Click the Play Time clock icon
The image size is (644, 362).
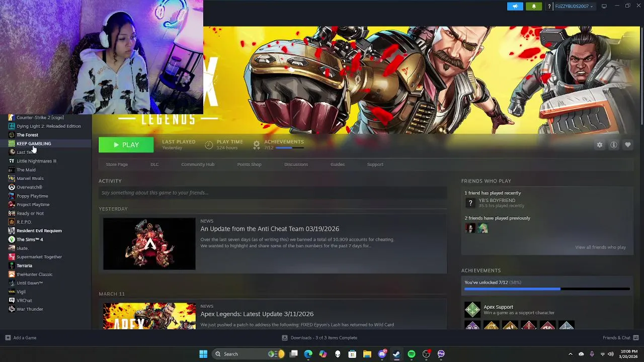point(209,145)
